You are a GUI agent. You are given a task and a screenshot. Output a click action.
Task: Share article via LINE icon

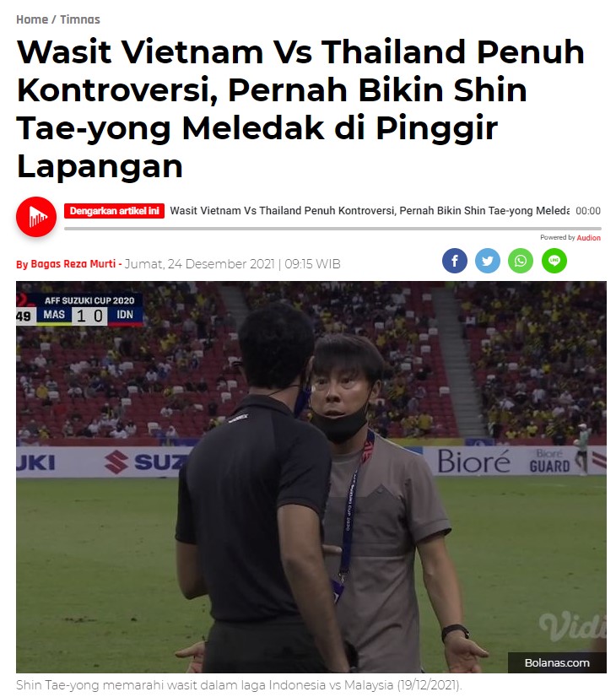[x=554, y=261]
